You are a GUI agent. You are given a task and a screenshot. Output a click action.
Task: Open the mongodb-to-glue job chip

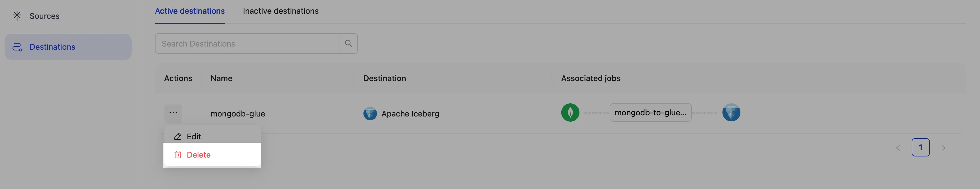pyautogui.click(x=650, y=113)
